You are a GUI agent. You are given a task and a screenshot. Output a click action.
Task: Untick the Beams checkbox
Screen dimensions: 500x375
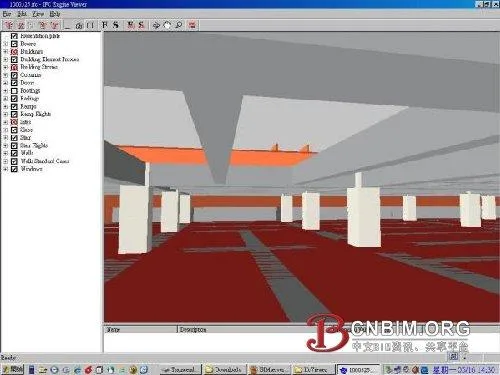[x=14, y=44]
